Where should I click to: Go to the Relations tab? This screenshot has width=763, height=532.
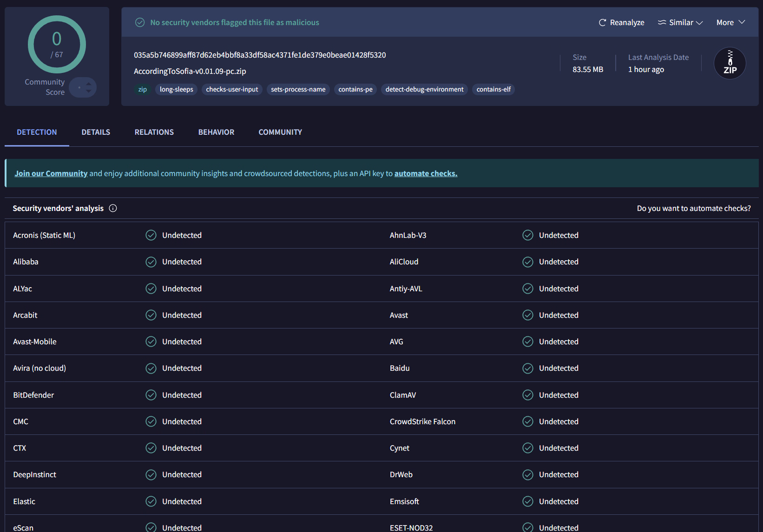point(154,132)
